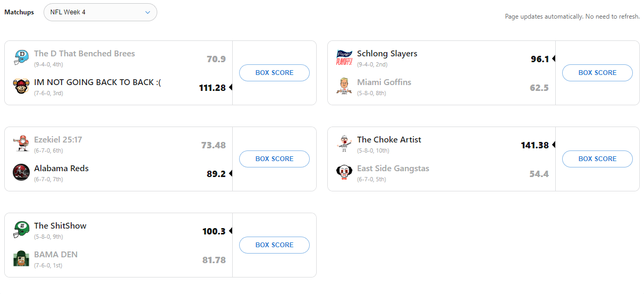View box score for The Choke Artist matchup
The image size is (644, 294).
tap(597, 159)
